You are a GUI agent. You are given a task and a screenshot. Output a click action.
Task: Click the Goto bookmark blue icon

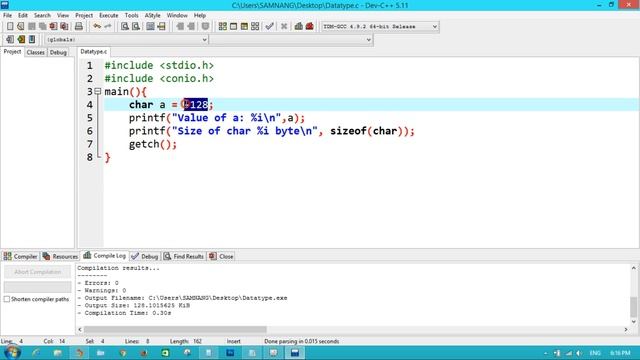coord(32,39)
